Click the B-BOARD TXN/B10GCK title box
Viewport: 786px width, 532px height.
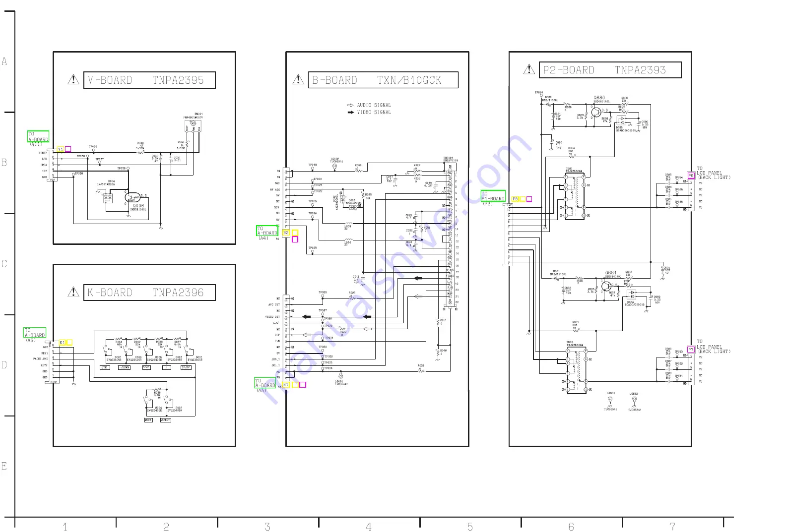[x=383, y=80]
